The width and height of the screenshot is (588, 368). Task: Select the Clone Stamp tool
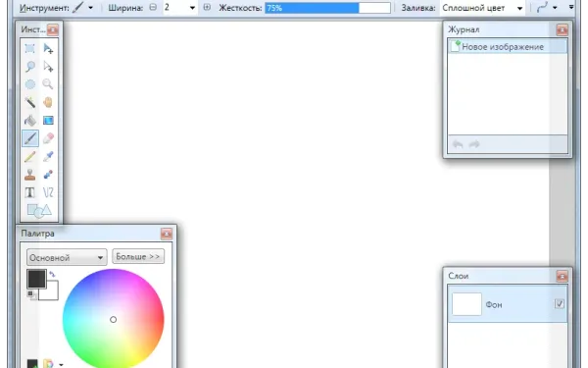[x=30, y=175]
